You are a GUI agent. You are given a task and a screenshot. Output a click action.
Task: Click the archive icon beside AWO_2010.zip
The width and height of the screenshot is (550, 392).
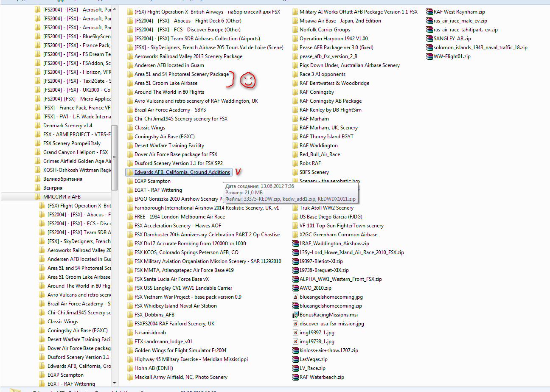tap(295, 288)
